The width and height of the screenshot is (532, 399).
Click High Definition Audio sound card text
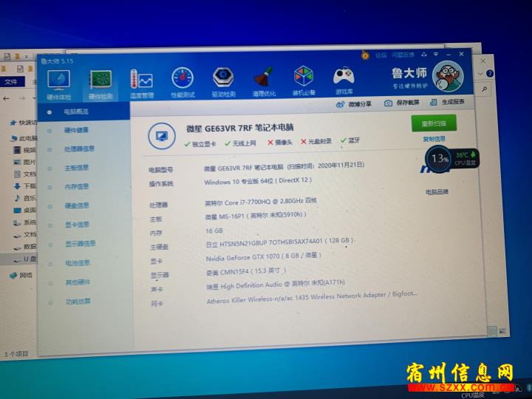click(276, 285)
